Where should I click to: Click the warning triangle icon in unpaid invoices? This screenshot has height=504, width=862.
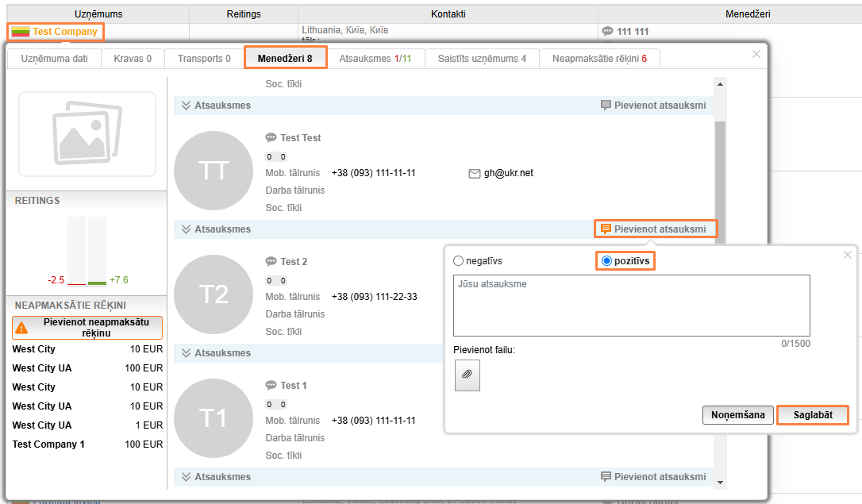click(x=21, y=328)
